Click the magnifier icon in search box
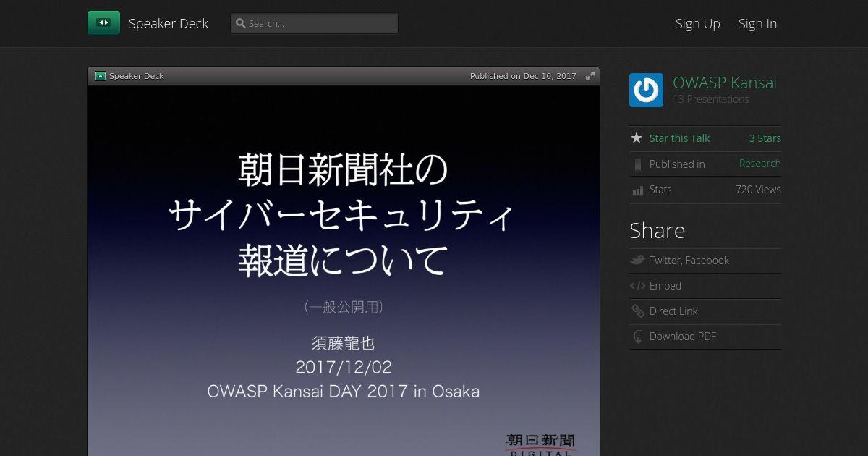 [x=241, y=23]
